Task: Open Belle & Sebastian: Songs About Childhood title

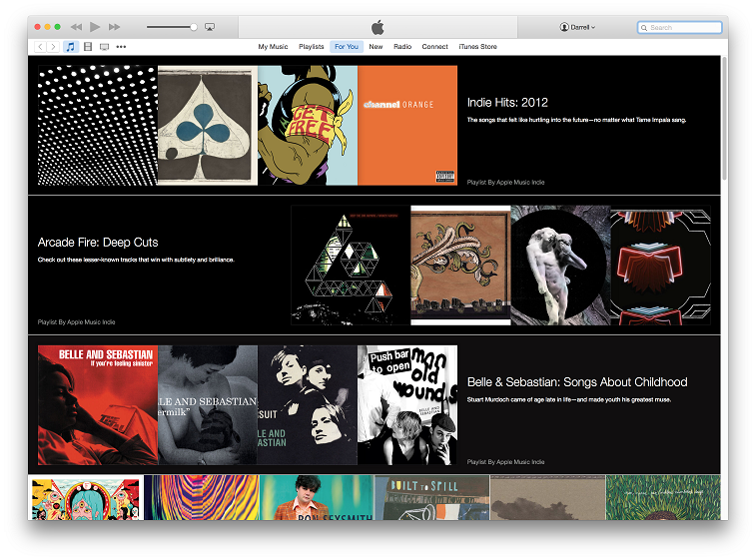Action: click(577, 382)
